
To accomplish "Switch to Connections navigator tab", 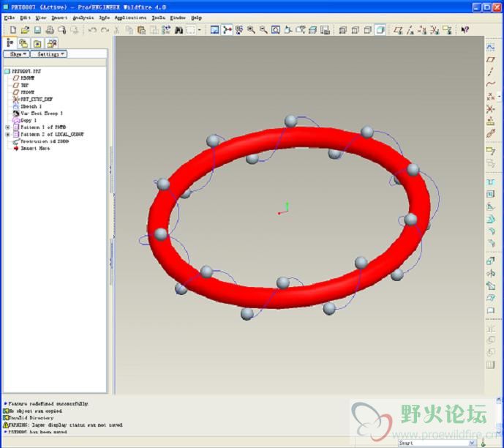I will point(52,43).
